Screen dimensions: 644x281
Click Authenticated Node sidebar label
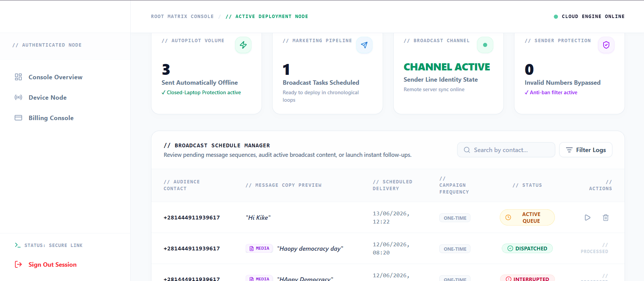(47, 45)
